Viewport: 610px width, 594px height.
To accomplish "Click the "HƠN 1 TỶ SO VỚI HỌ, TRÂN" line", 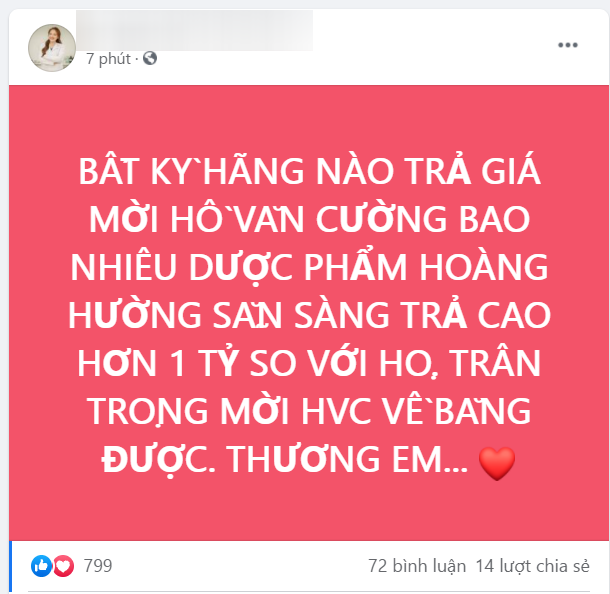I will [309, 363].
